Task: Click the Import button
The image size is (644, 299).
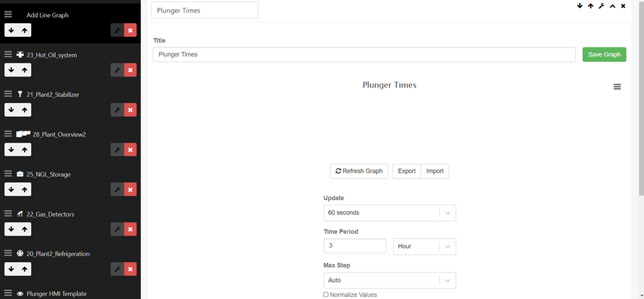Action: click(435, 171)
